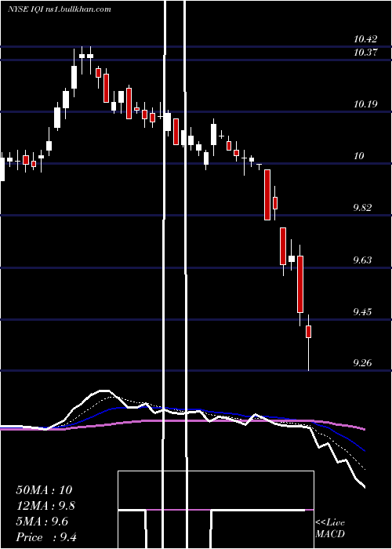
Task: Click the Price : 9.4 reading
Action: coord(46,537)
